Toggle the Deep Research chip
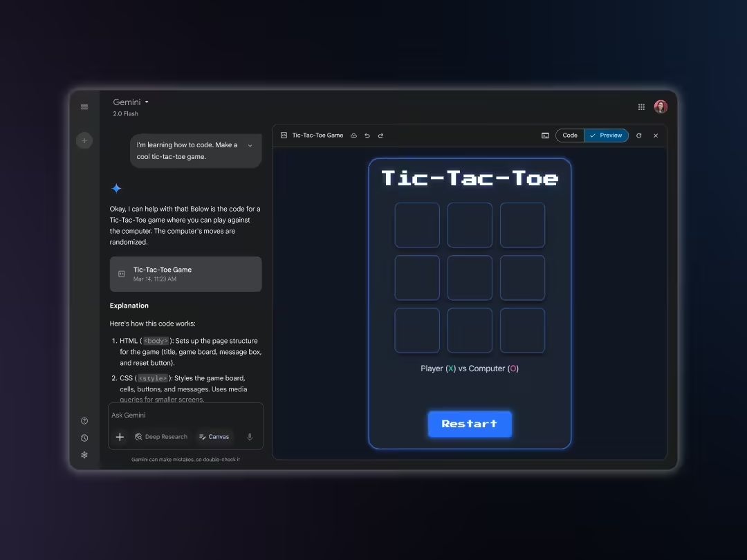Viewport: 747px width, 560px height. [x=161, y=437]
